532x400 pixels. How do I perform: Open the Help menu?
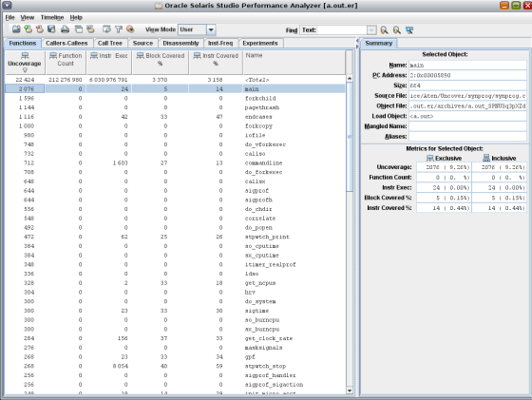pos(76,17)
